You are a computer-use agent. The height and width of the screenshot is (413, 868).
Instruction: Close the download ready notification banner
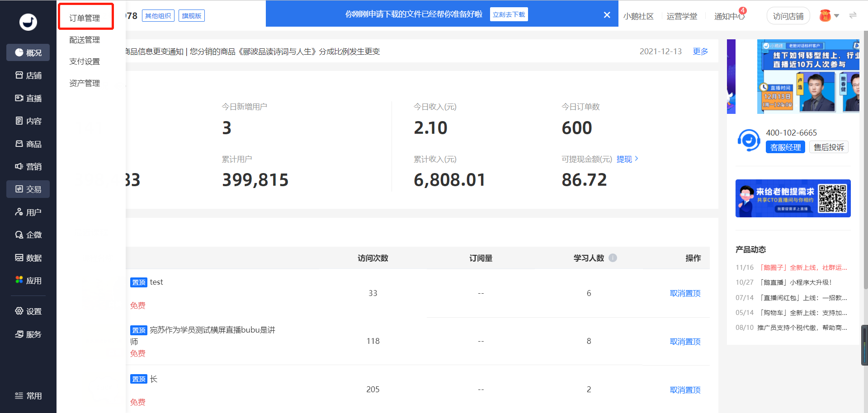(x=607, y=15)
